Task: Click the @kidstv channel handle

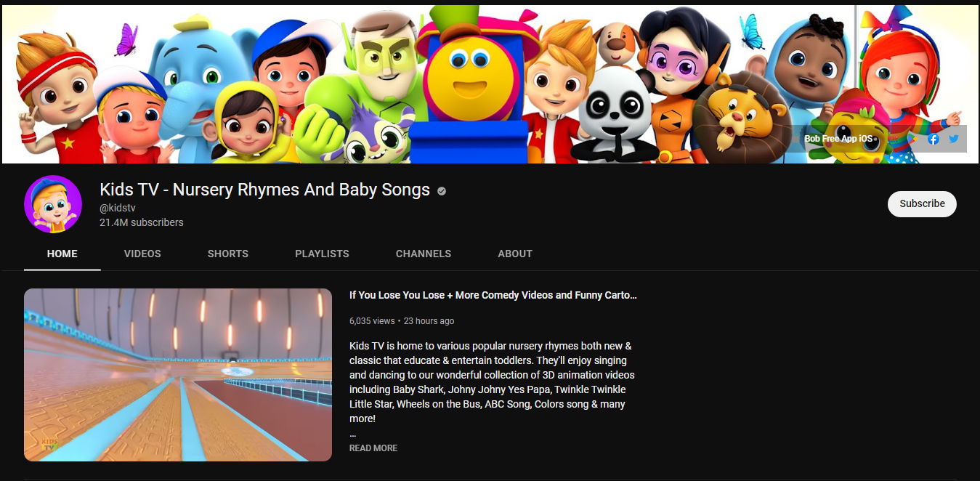Action: [x=118, y=208]
